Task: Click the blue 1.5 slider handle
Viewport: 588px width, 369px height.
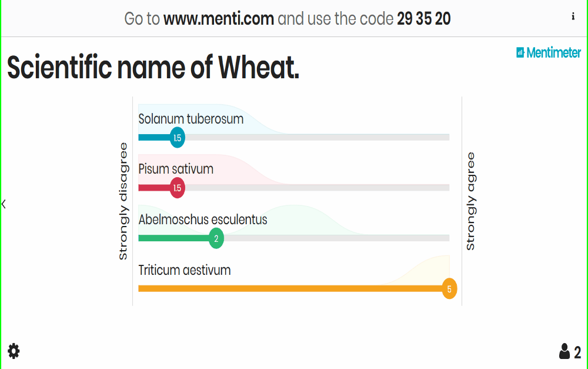Action: [x=178, y=138]
